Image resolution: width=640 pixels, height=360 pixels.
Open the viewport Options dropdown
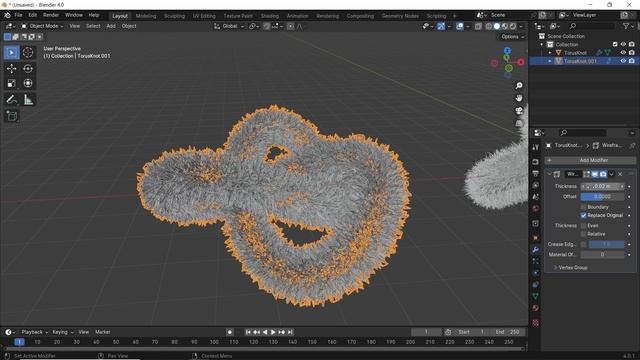(512, 37)
